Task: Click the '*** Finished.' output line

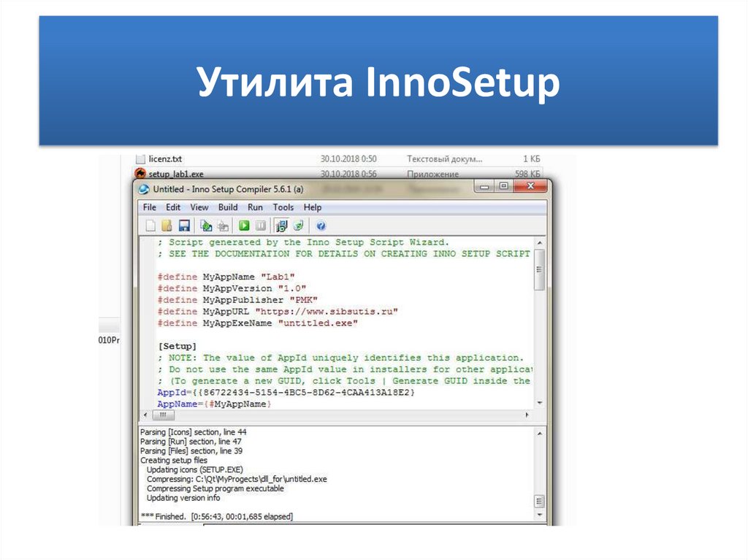Action: click(x=216, y=517)
